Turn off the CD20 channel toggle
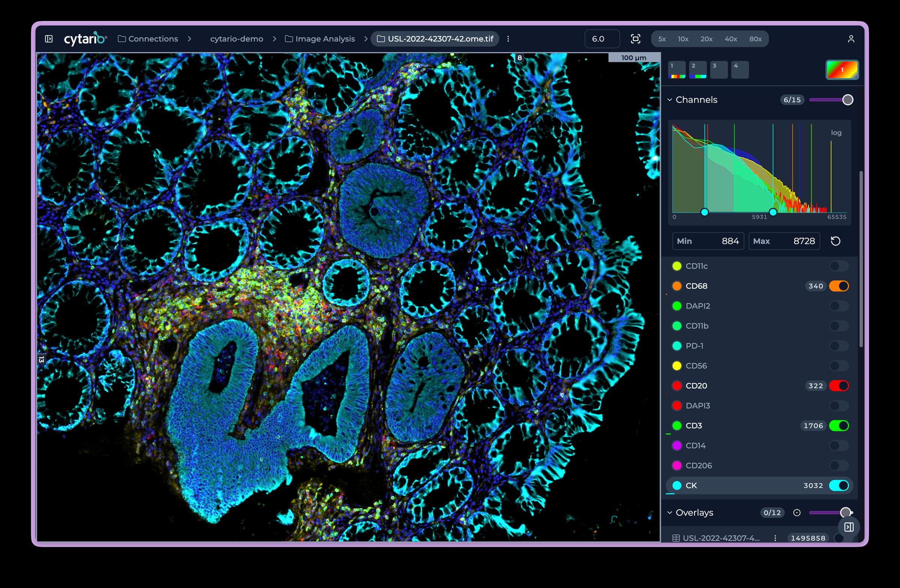Viewport: 900px width, 588px height. (x=839, y=386)
